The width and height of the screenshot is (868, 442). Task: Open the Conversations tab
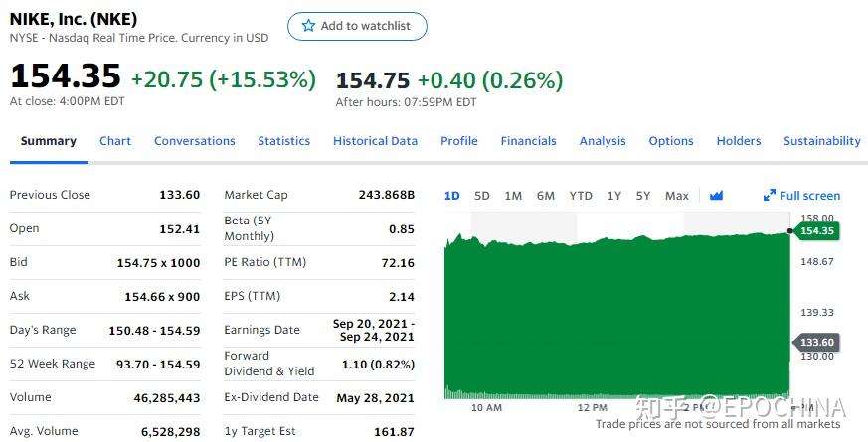tap(195, 141)
